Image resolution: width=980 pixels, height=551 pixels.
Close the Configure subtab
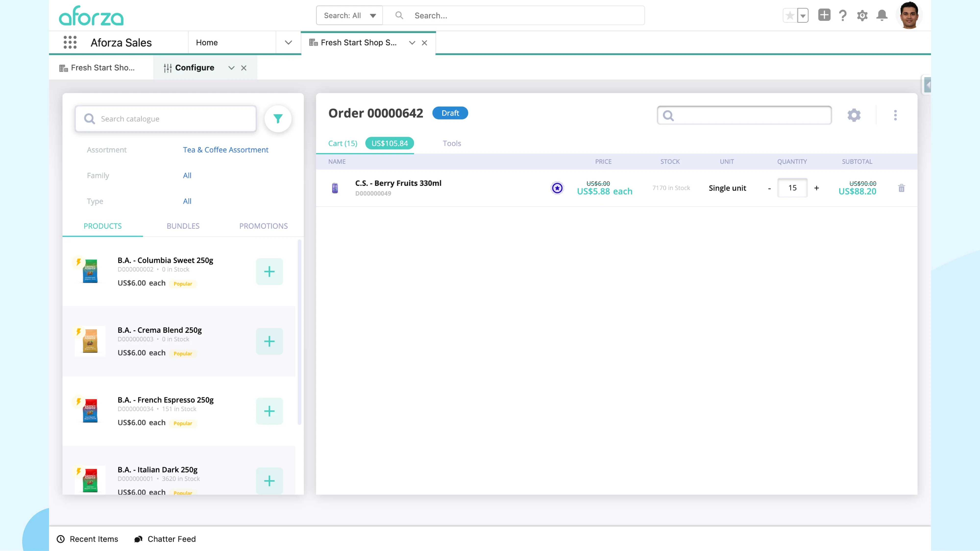click(244, 68)
